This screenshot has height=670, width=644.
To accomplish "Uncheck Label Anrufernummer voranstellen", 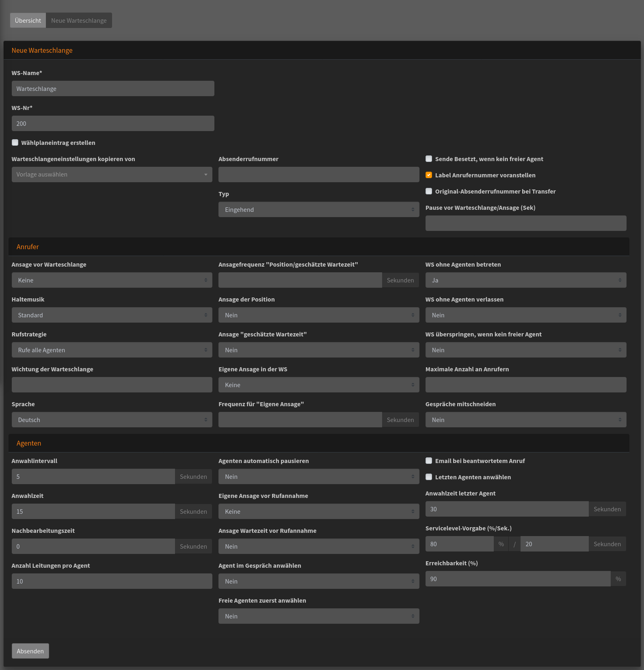I will point(429,175).
